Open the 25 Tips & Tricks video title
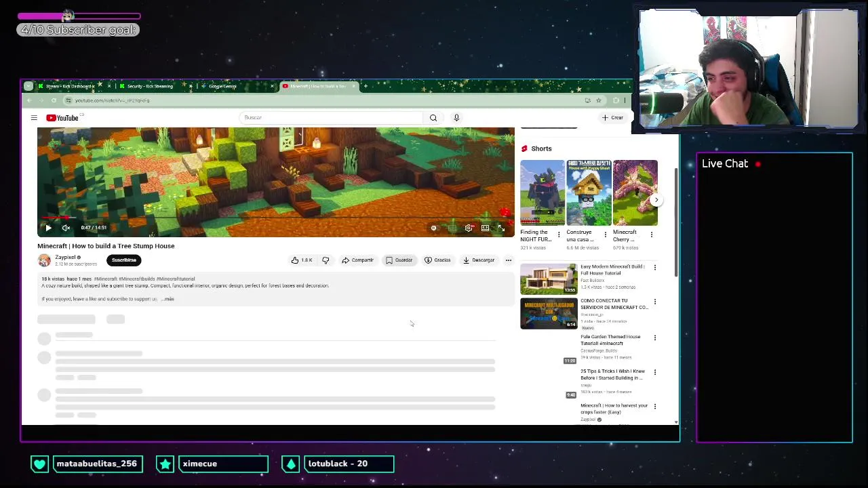Viewport: 868px width, 488px height. (x=613, y=374)
